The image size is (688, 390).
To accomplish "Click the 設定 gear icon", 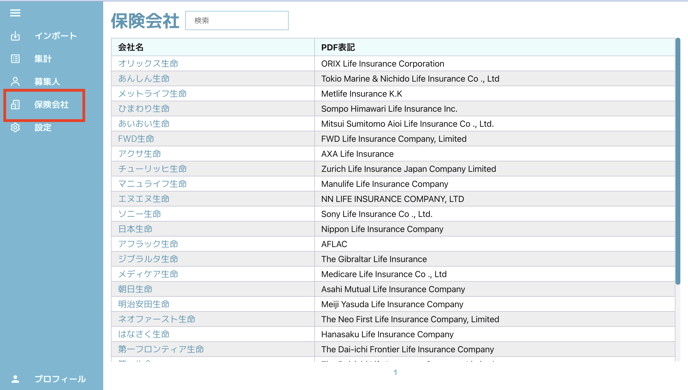I will click(15, 128).
